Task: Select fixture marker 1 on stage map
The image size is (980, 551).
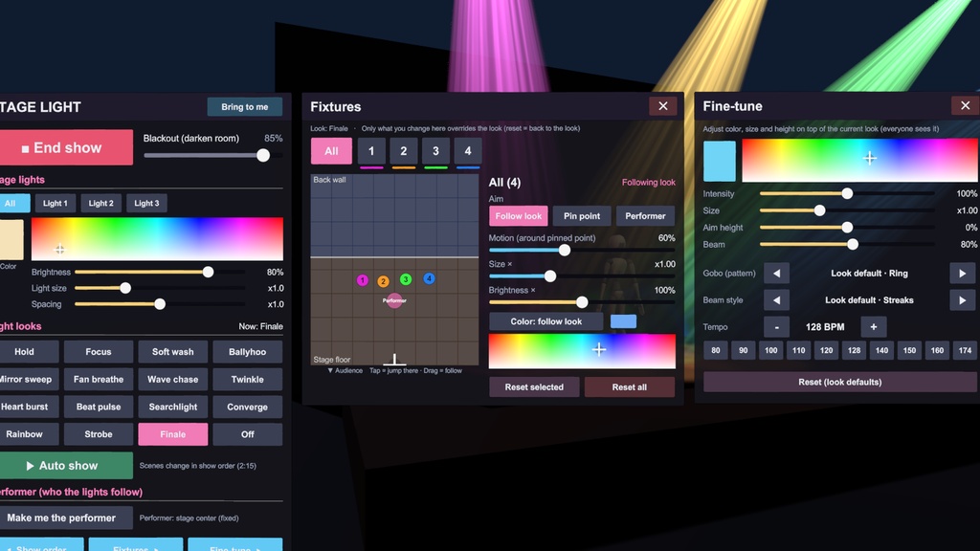Action: 362,280
